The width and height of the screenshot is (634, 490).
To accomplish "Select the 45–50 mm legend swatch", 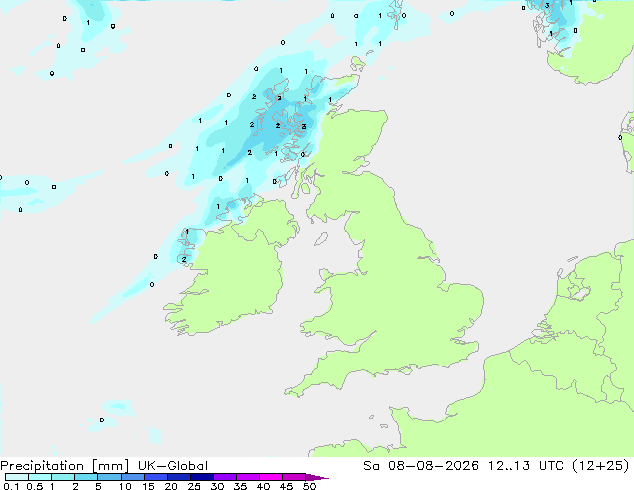I will (294, 477).
